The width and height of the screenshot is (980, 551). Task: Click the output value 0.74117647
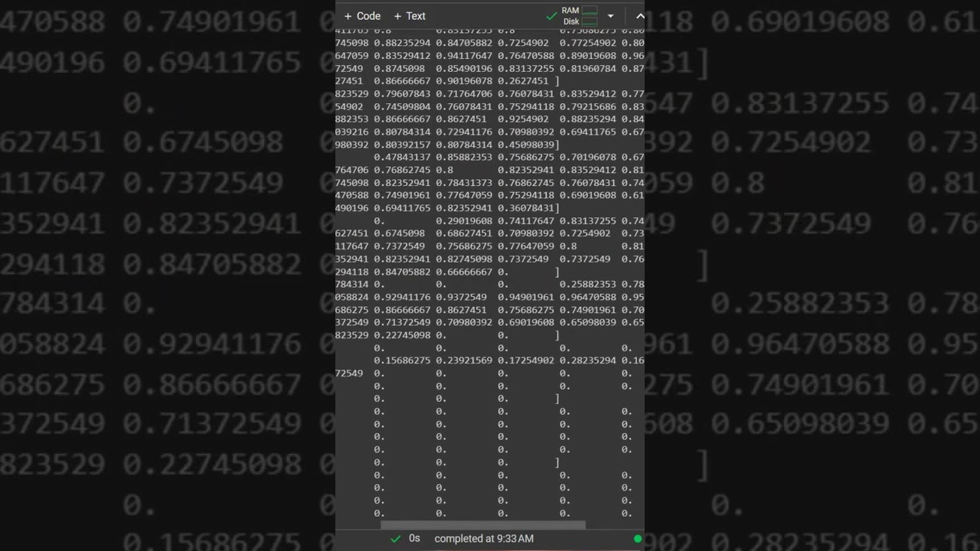coord(526,221)
